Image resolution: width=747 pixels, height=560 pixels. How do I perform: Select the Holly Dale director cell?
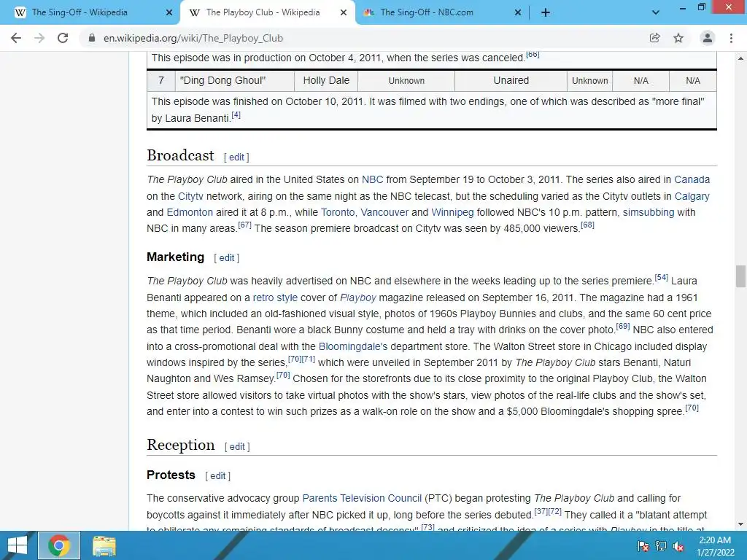point(326,80)
